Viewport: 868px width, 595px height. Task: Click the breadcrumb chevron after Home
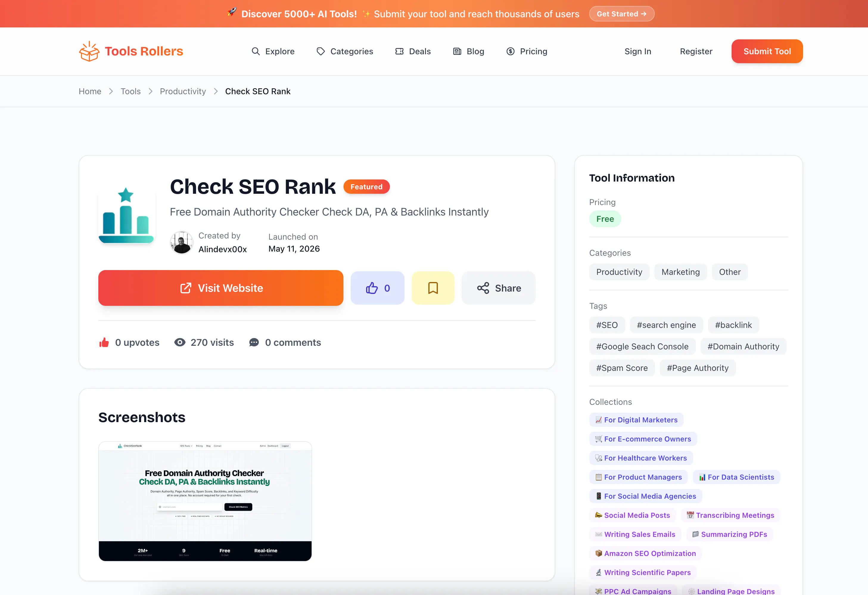click(x=111, y=92)
